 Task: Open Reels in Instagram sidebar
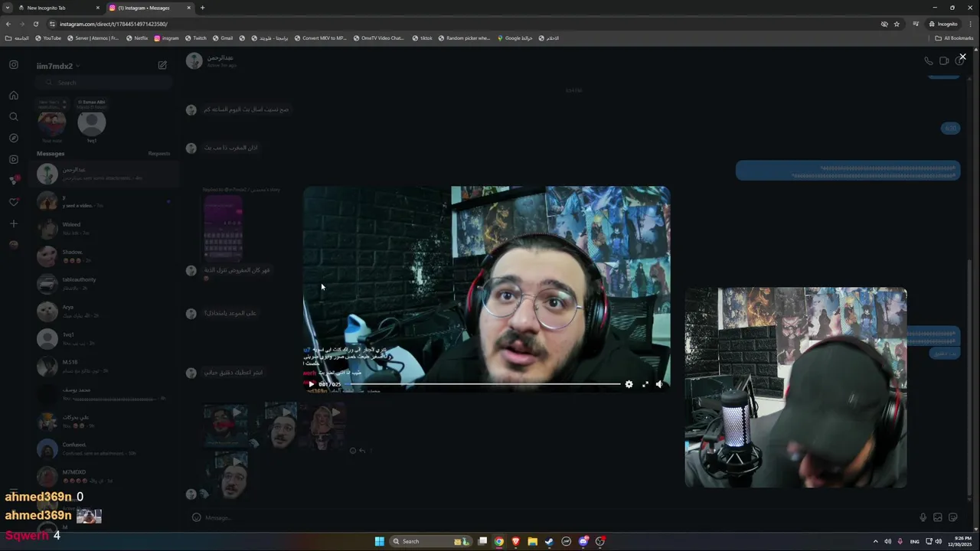coord(13,160)
